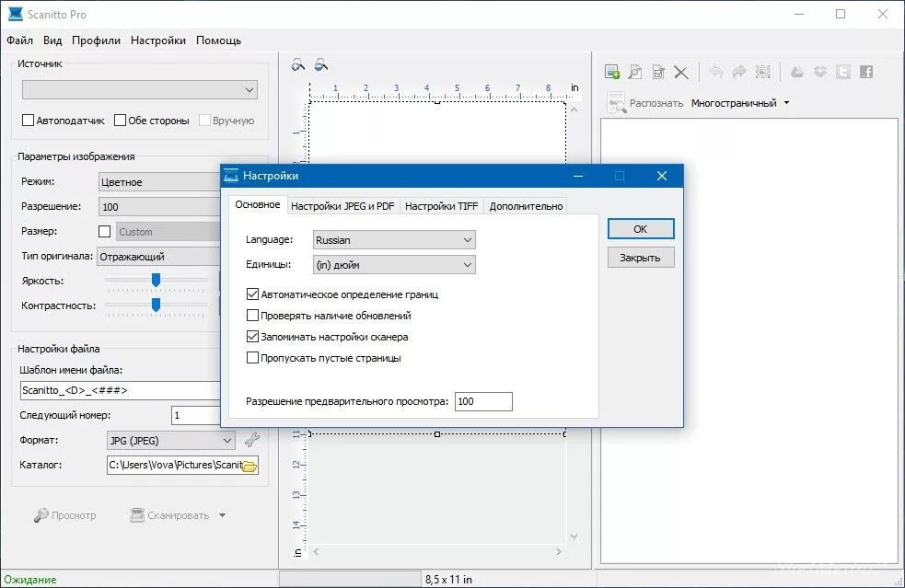Click the 8,5 x 11 in status text

coord(448,580)
